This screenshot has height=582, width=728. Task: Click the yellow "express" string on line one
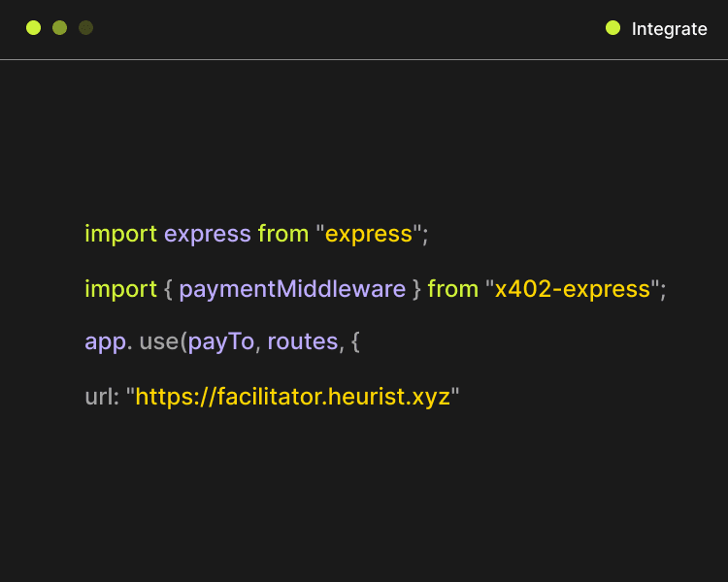[369, 234]
